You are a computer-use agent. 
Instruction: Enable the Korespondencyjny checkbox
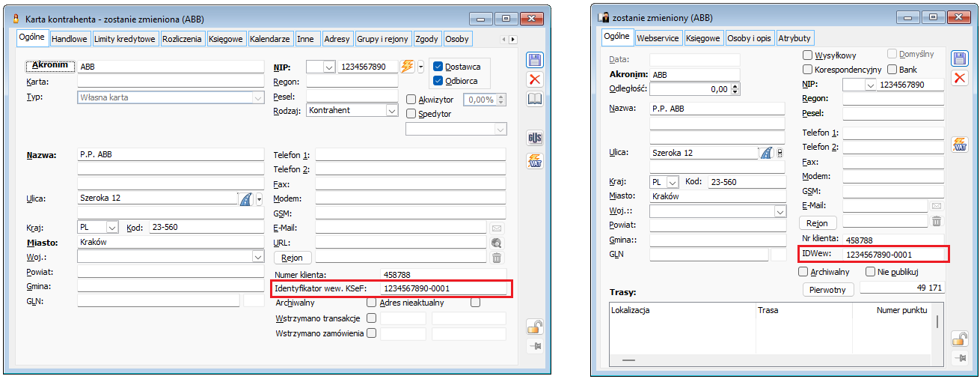(807, 69)
